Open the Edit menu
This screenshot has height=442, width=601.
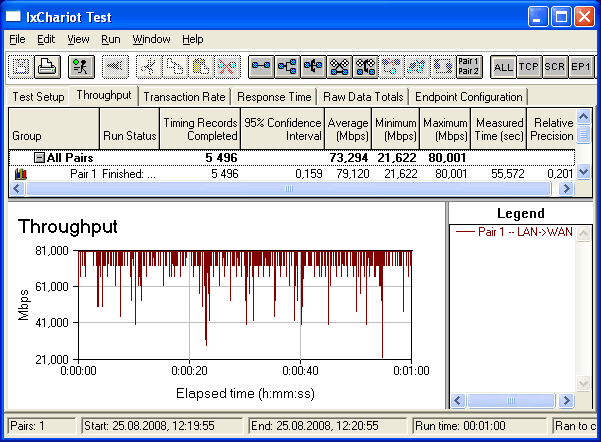point(46,39)
